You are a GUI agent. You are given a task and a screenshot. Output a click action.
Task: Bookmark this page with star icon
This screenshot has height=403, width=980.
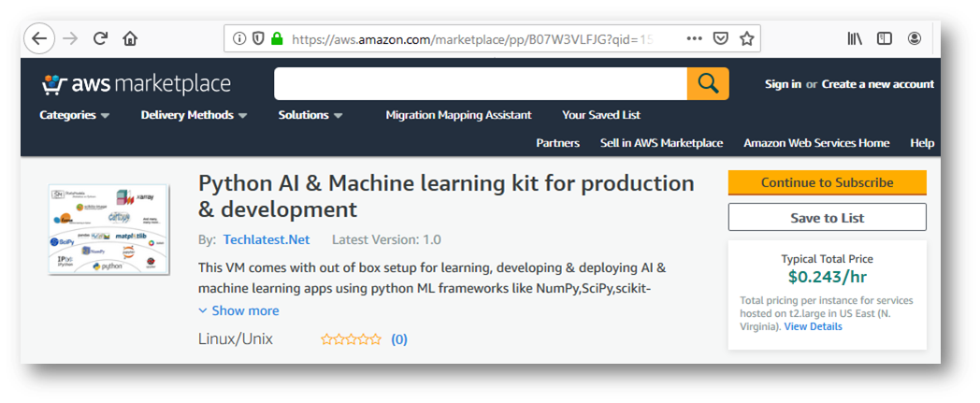(x=746, y=38)
